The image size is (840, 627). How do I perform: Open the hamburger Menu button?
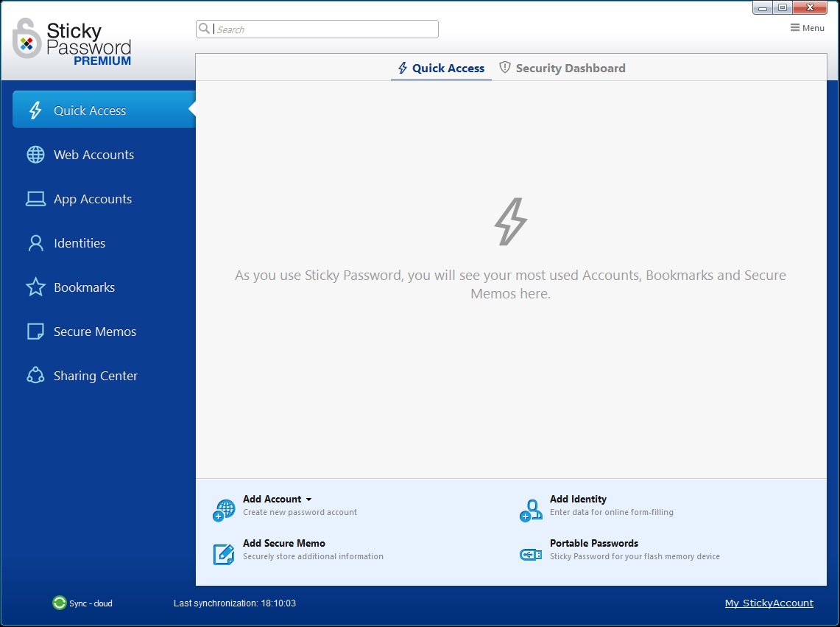point(808,28)
